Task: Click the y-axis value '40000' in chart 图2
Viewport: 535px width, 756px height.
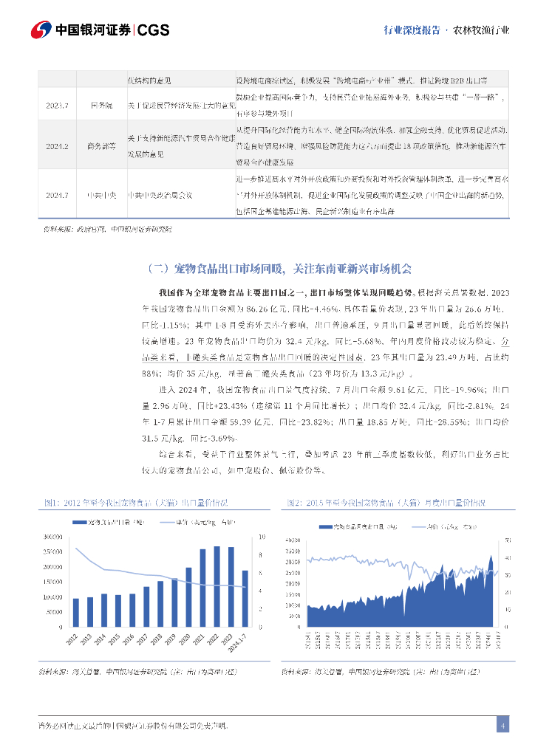Action: coord(293,540)
